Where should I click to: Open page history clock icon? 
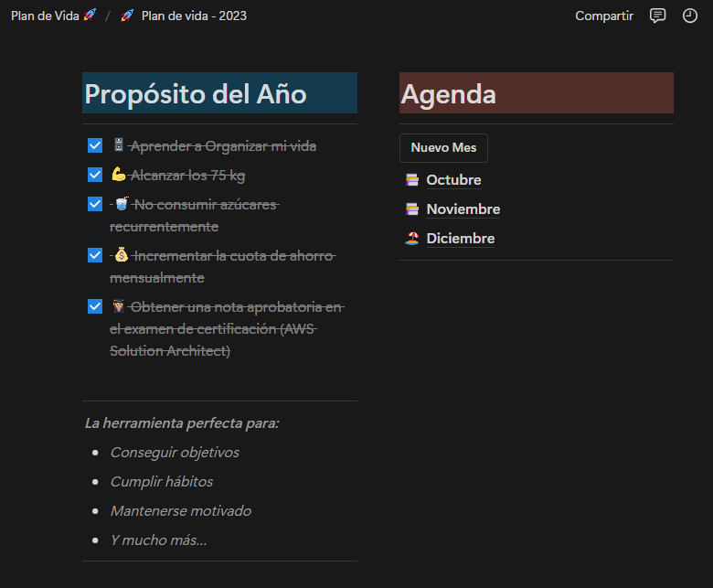(x=690, y=16)
